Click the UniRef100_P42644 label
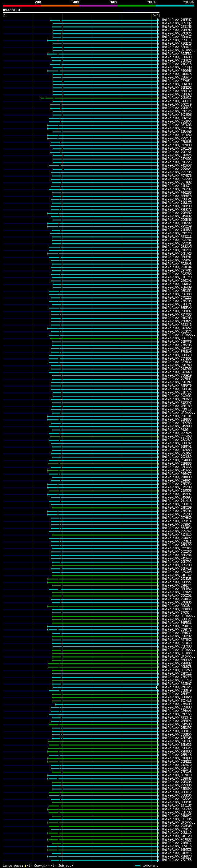This screenshot has height=868, width=197. pyautogui.click(x=177, y=430)
